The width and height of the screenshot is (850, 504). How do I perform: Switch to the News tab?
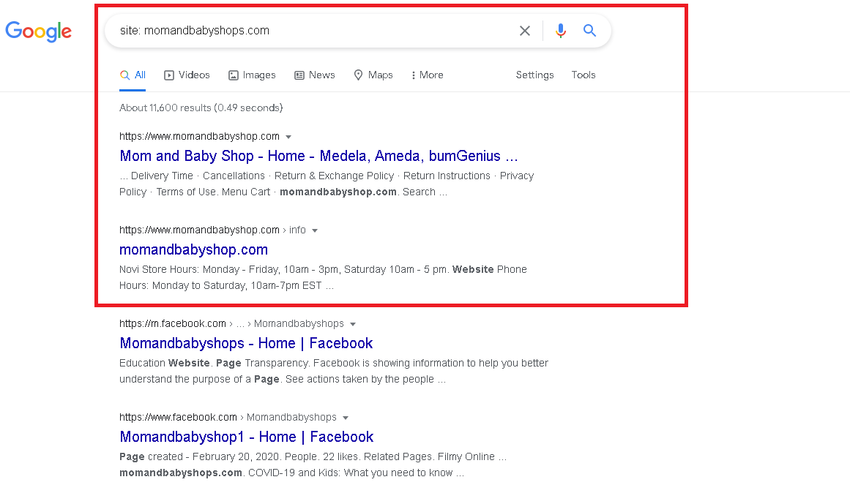(315, 75)
